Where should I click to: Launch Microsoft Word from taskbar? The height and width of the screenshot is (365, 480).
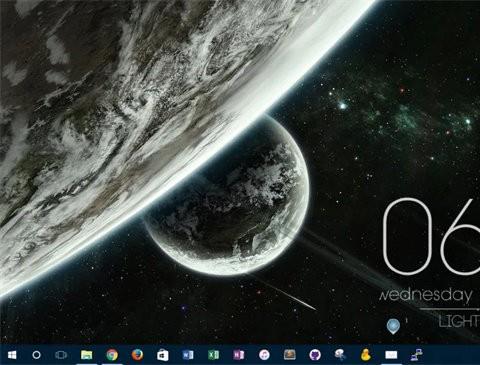[188, 355]
